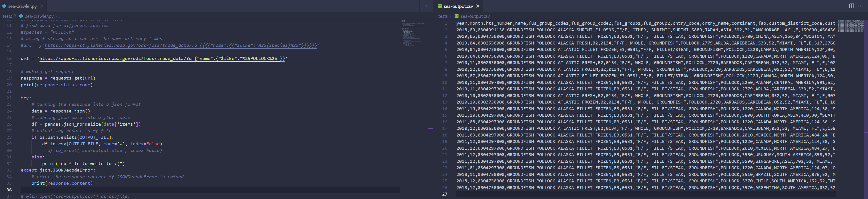The height and width of the screenshot is (199, 868).
Task: Switch to the sea-crawler.py tab
Action: pyautogui.click(x=22, y=6)
